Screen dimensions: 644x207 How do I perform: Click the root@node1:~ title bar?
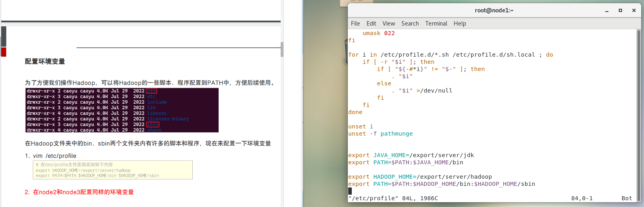[494, 10]
